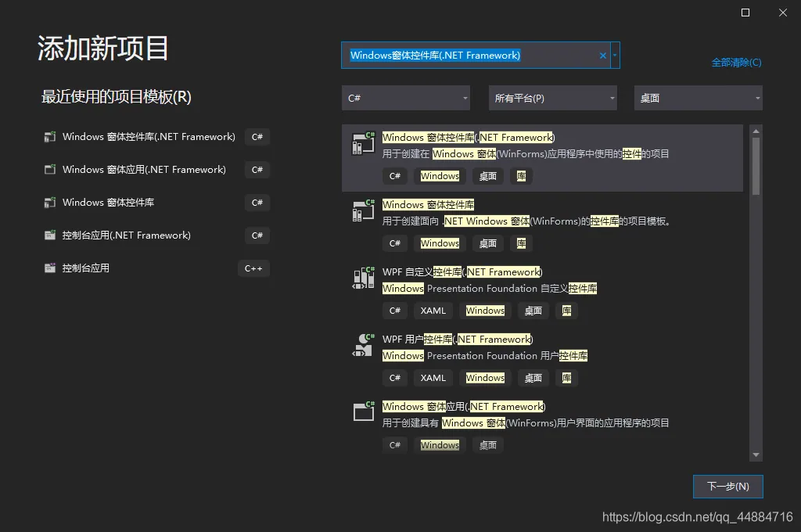Click the Windows 窗体应用 result template icon

pyautogui.click(x=363, y=412)
